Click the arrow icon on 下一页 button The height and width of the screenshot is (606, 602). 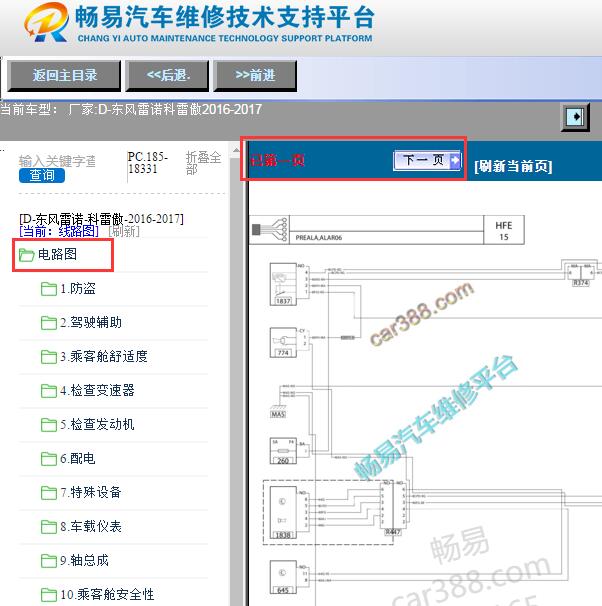point(455,160)
